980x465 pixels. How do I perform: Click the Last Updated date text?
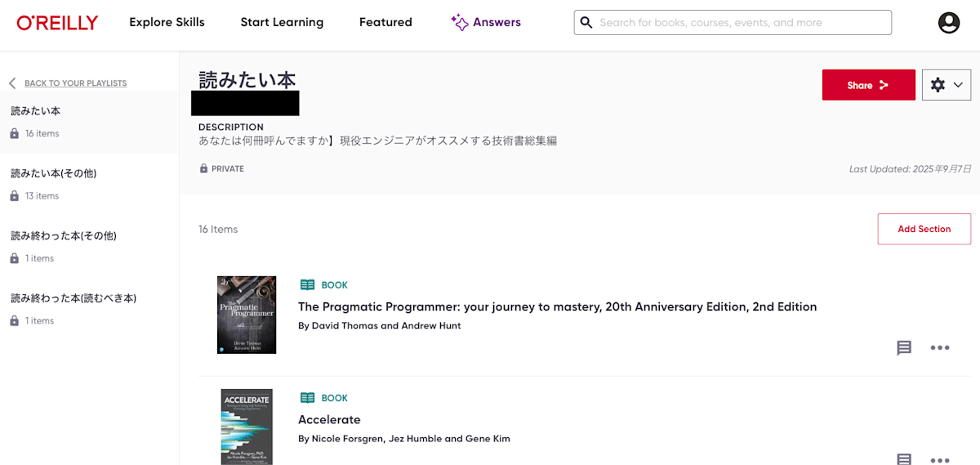pos(911,169)
